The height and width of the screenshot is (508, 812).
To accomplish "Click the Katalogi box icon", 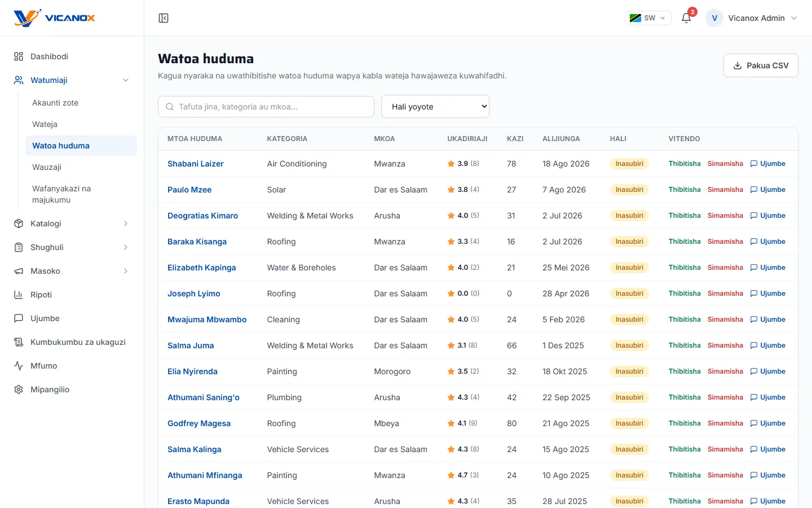I will [x=19, y=224].
